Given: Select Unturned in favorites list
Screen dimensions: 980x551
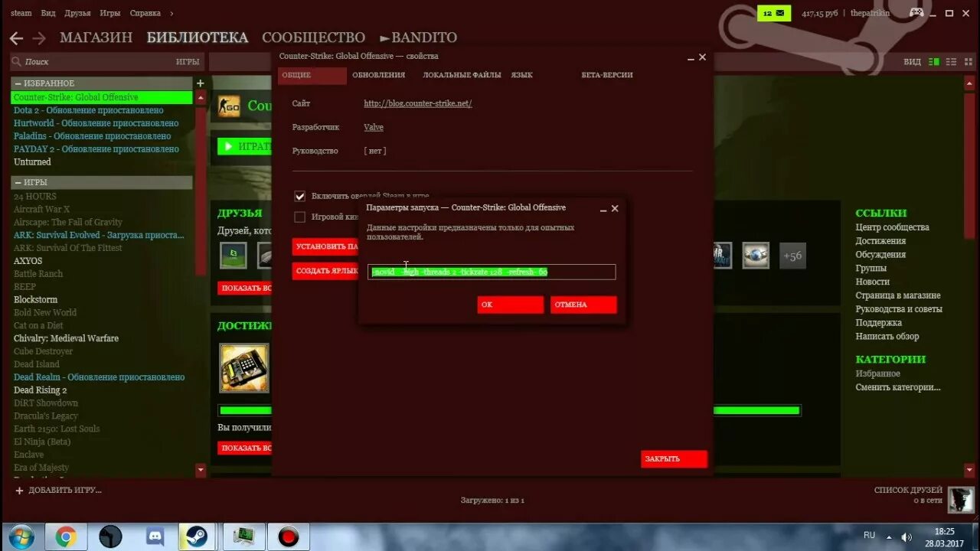Looking at the screenshot, I should pos(32,162).
